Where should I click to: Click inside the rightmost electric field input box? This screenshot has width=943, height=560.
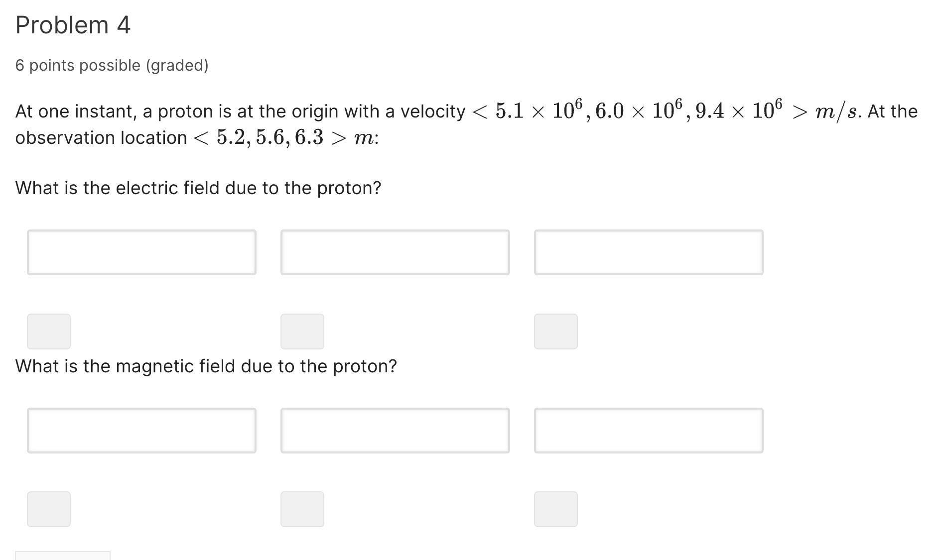[x=648, y=252]
